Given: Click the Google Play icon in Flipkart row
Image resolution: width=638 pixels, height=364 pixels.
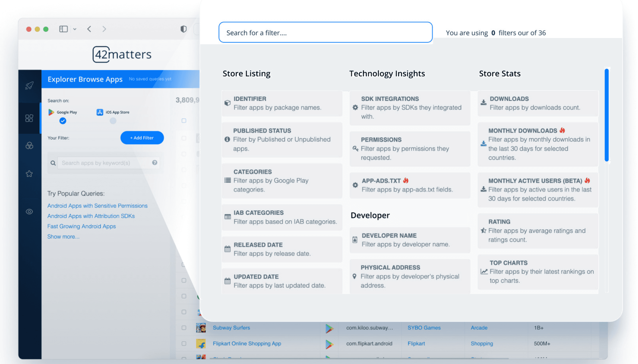Looking at the screenshot, I should 329,344.
